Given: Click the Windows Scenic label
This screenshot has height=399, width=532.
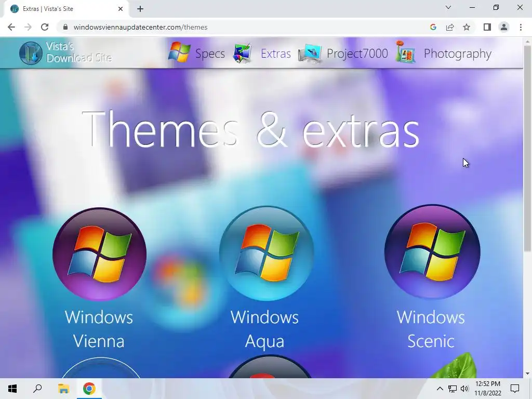Looking at the screenshot, I should click(x=431, y=329).
